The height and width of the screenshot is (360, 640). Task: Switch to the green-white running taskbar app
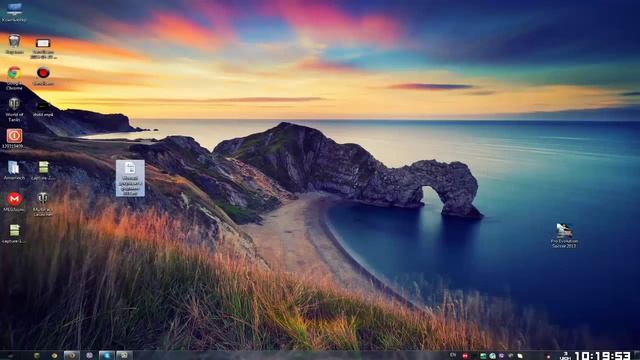point(124,356)
